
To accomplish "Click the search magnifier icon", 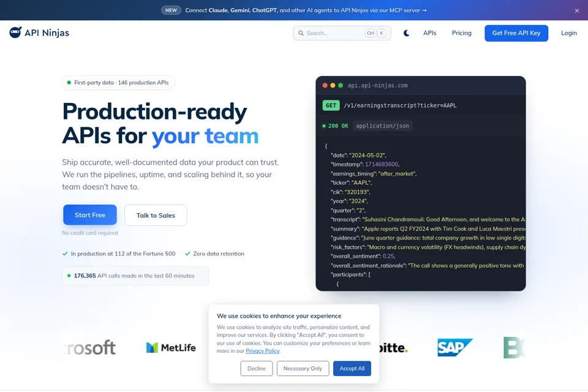I will tap(301, 33).
